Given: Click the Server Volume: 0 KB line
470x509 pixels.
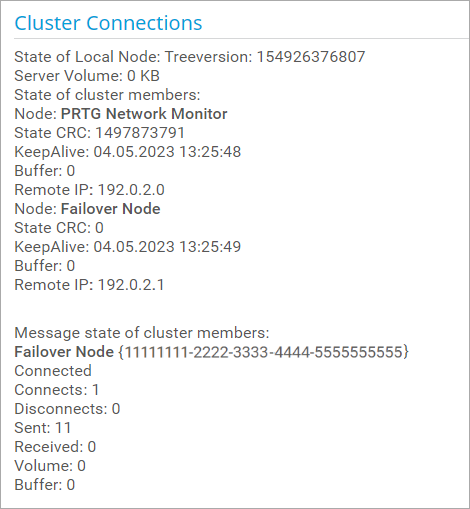Looking at the screenshot, I should tap(87, 76).
